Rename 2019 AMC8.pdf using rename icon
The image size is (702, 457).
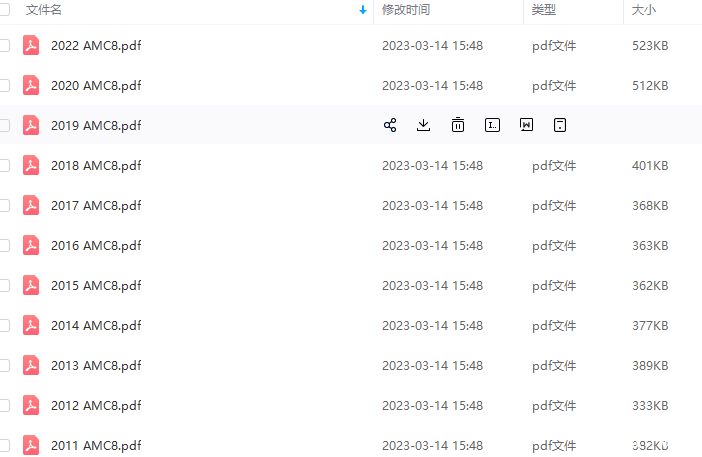click(492, 125)
